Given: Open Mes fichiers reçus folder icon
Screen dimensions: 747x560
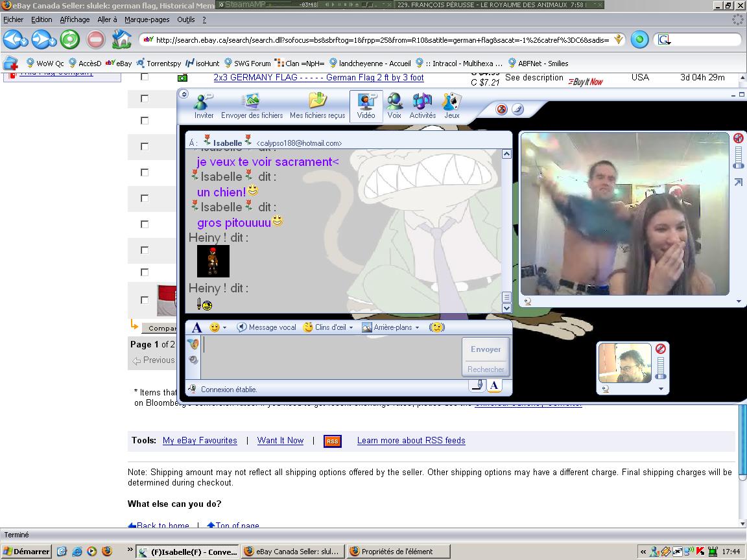Looking at the screenshot, I should coord(317,106).
